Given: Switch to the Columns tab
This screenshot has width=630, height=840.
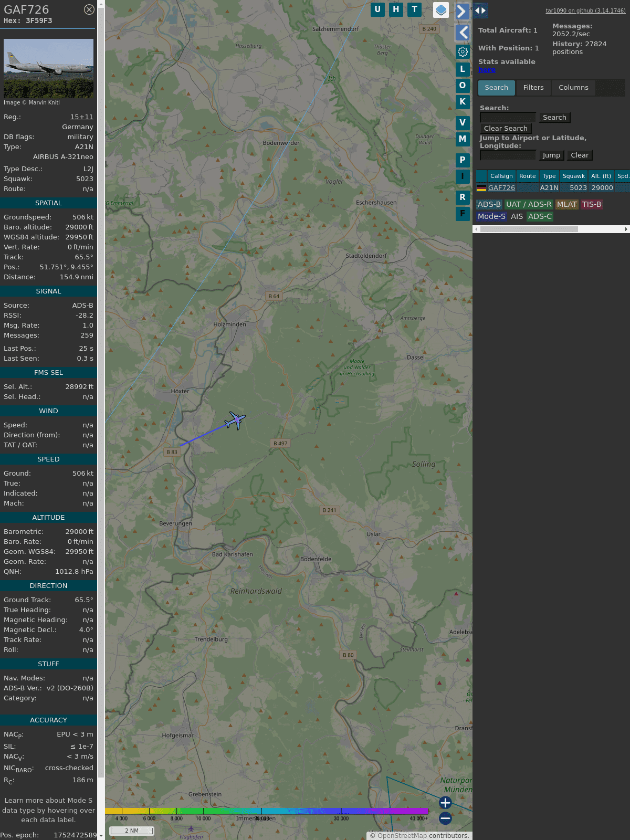Looking at the screenshot, I should pyautogui.click(x=573, y=88).
